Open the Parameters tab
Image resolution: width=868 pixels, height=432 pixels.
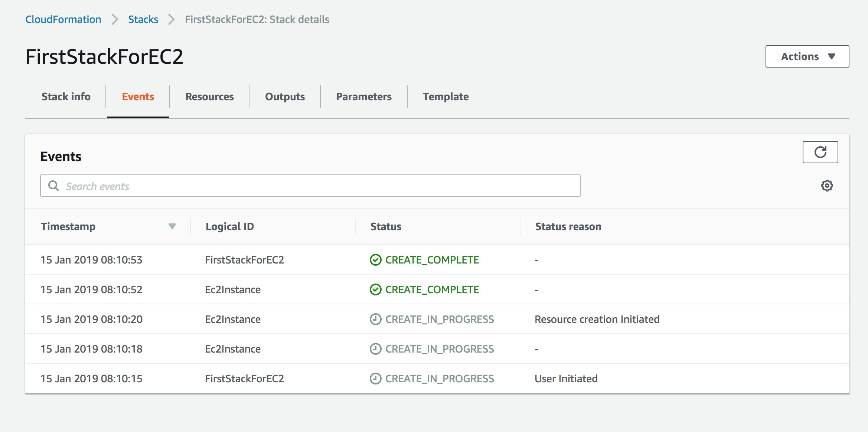coord(363,97)
